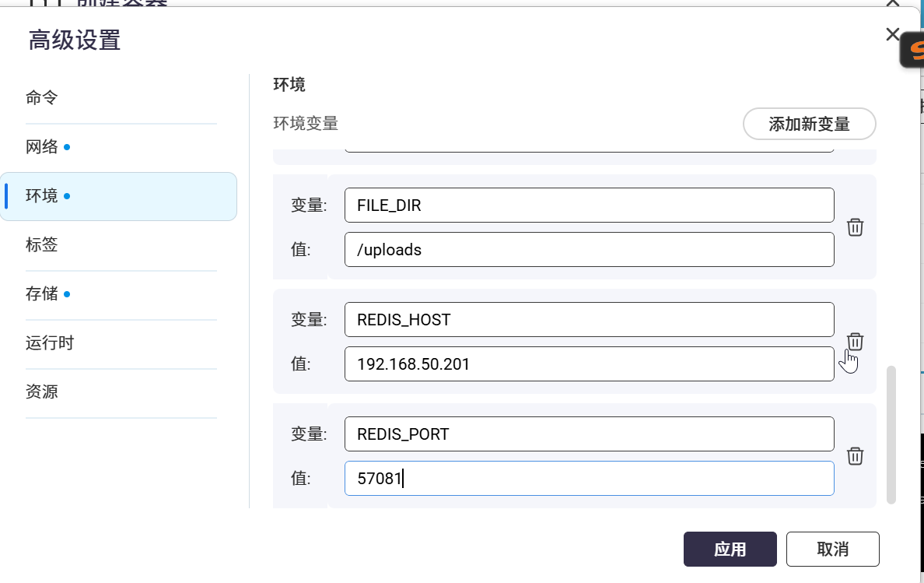The width and height of the screenshot is (924, 583).
Task: Click the 57081 port value field
Action: (x=589, y=479)
